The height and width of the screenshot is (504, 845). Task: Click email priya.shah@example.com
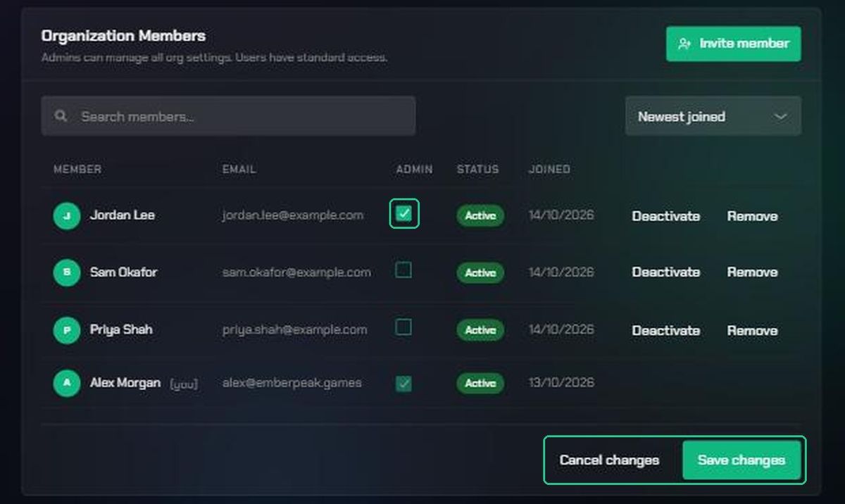click(x=294, y=329)
